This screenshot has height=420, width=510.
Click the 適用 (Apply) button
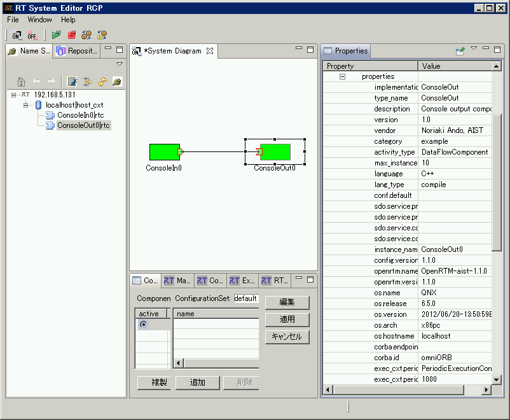click(x=287, y=319)
